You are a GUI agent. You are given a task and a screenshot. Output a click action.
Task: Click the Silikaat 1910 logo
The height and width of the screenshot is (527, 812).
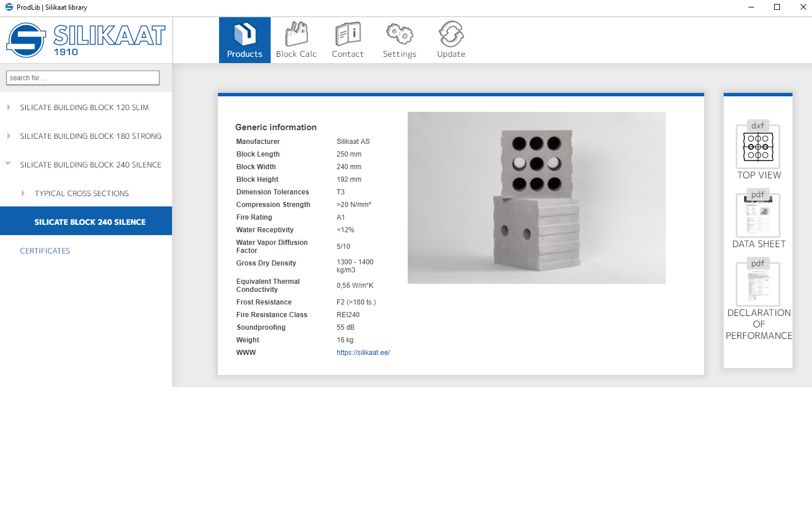tap(86, 40)
